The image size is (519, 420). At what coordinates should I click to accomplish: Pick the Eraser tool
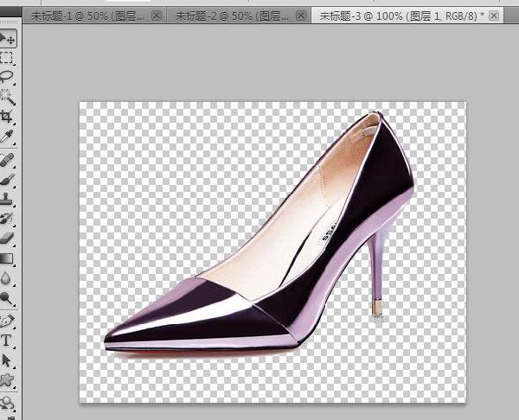(8, 238)
